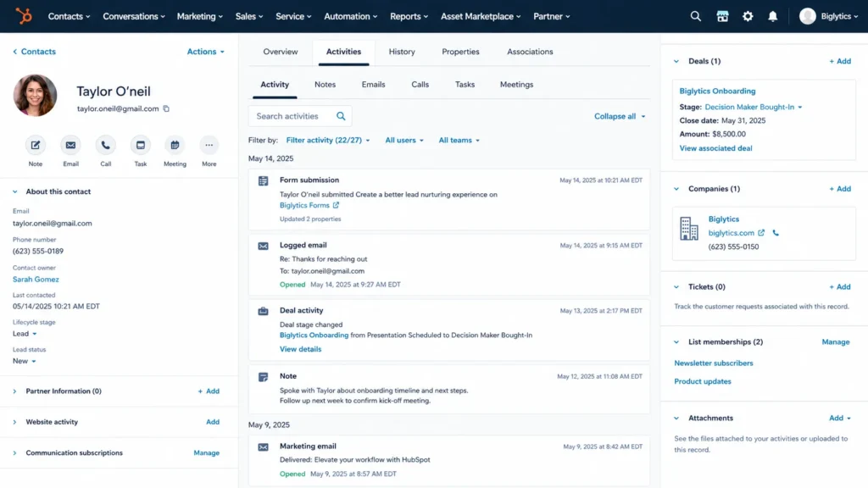Select the Emails sub-tab
The height and width of the screenshot is (488, 868).
coord(373,85)
